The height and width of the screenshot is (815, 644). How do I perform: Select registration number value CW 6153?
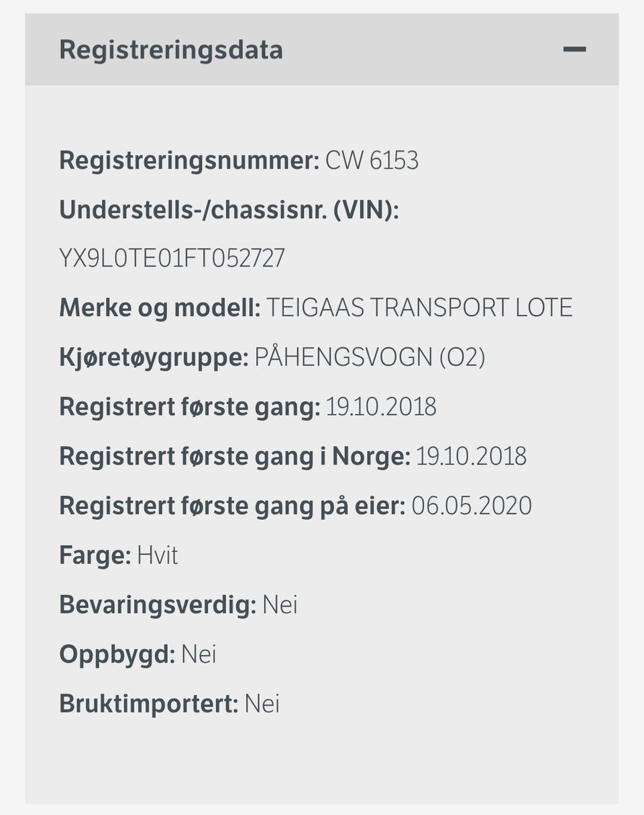coord(372,161)
